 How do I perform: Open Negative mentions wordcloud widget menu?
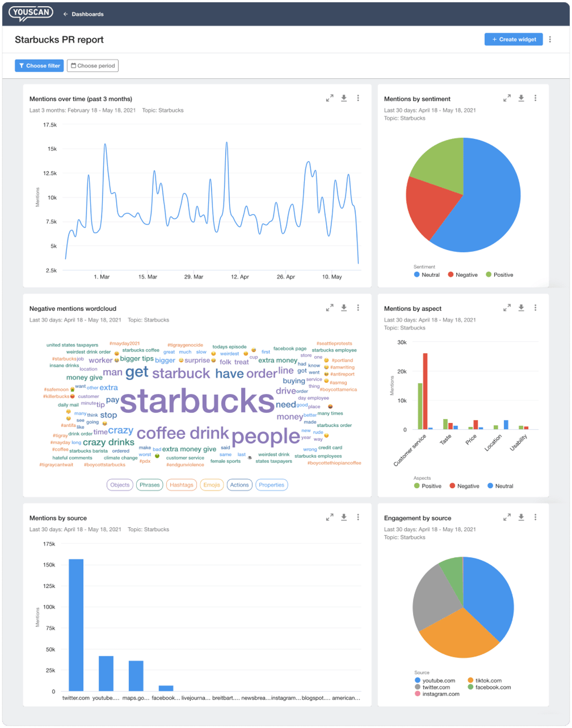pyautogui.click(x=358, y=308)
